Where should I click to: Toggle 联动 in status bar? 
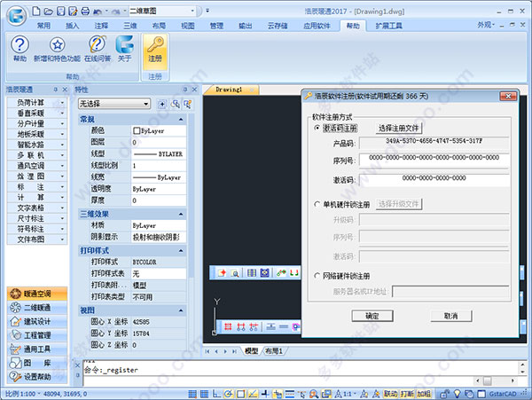(x=390, y=394)
